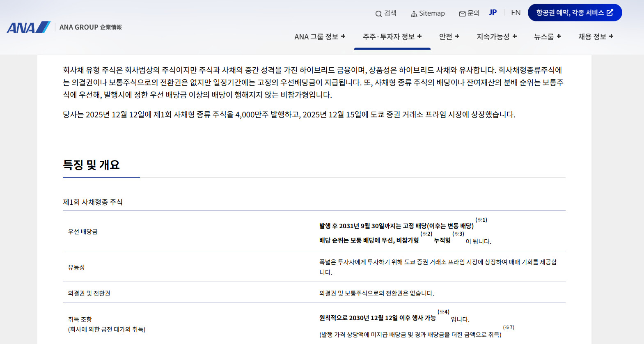Open the Sitemap link
This screenshot has width=644, height=344.
[x=428, y=14]
